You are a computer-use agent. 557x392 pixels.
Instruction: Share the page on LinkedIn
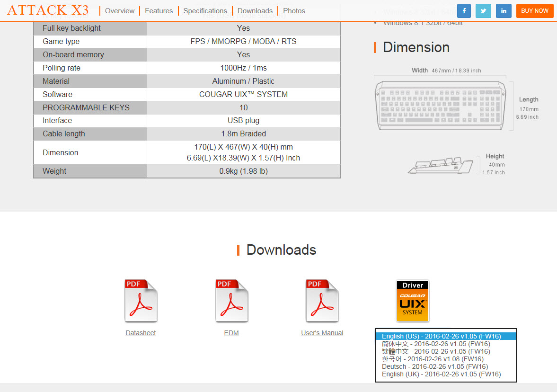tap(504, 11)
